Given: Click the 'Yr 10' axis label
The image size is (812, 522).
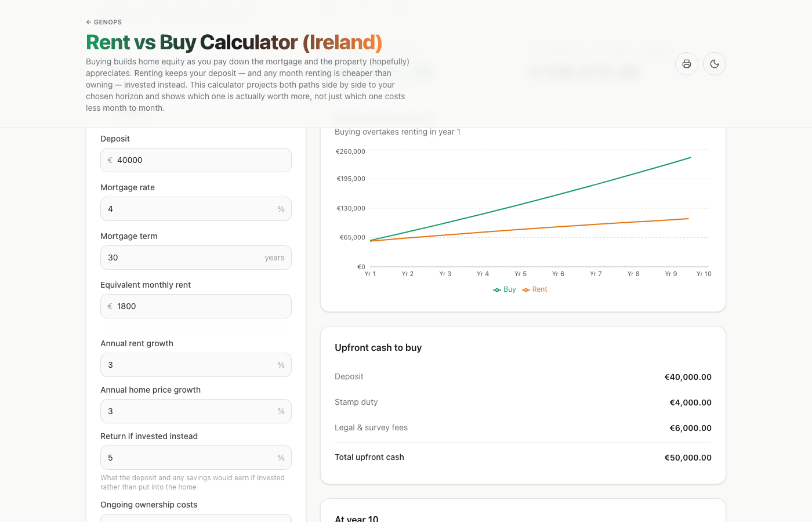Looking at the screenshot, I should pyautogui.click(x=704, y=274).
